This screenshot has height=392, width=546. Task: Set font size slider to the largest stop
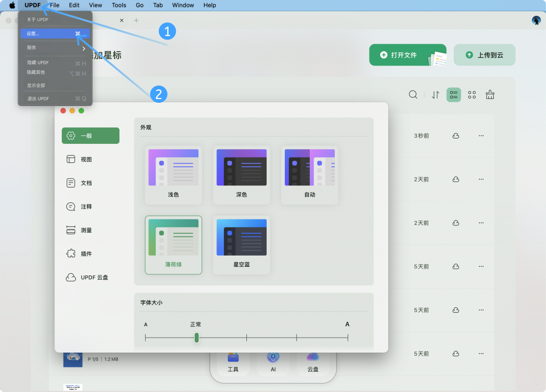point(348,337)
